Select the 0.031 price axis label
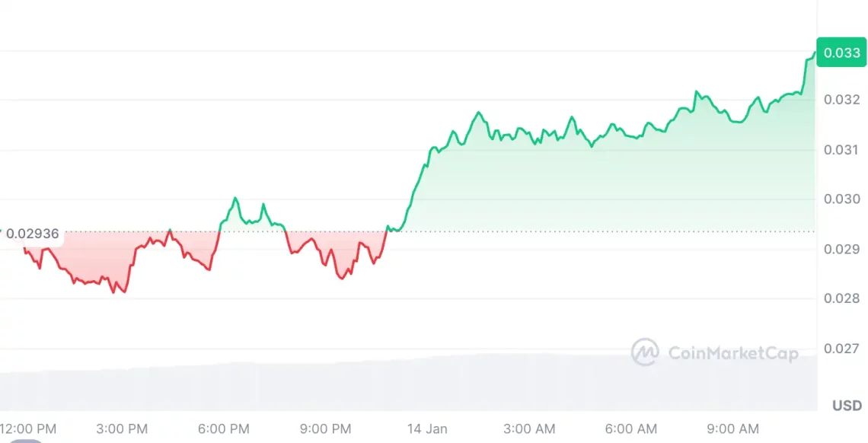Image resolution: width=868 pixels, height=443 pixels. click(842, 150)
